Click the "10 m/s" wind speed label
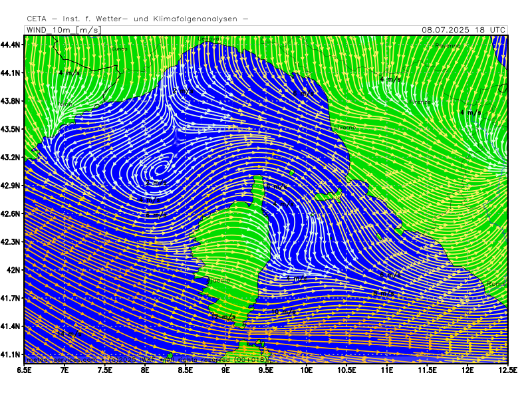This screenshot has height=399, width=532. click(284, 312)
